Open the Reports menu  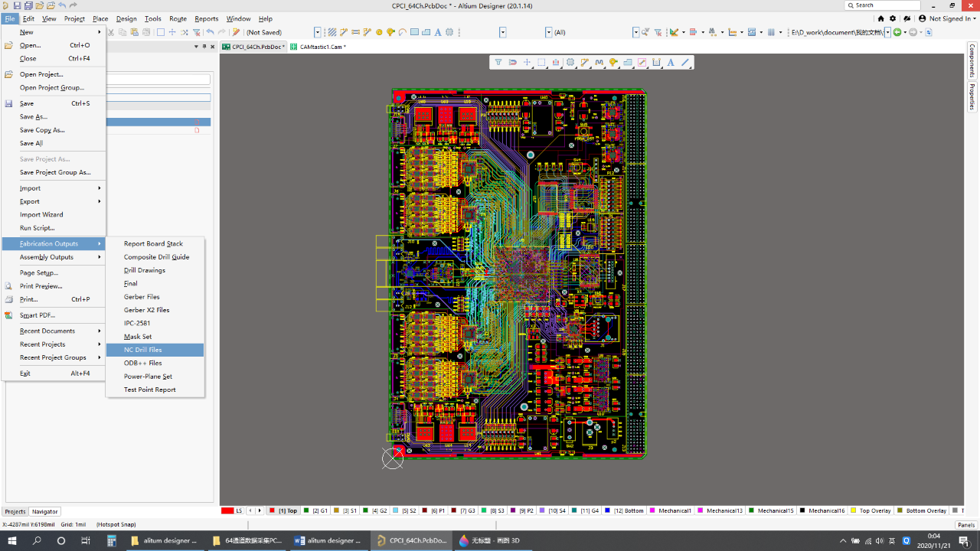(206, 18)
